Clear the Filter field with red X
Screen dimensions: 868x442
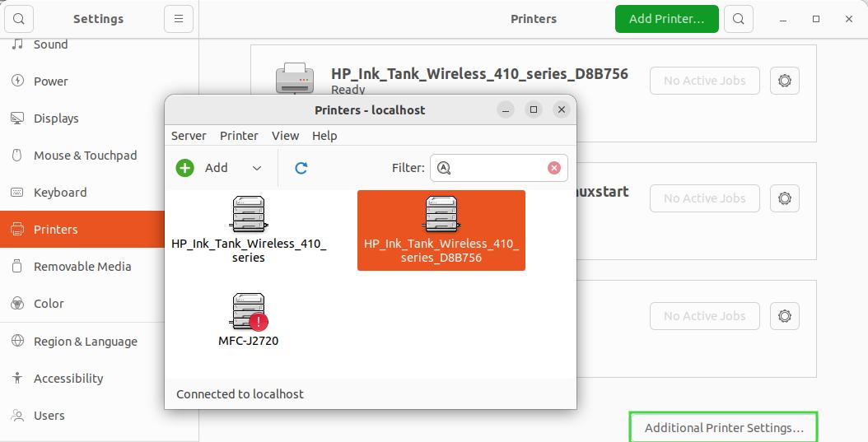tap(554, 168)
